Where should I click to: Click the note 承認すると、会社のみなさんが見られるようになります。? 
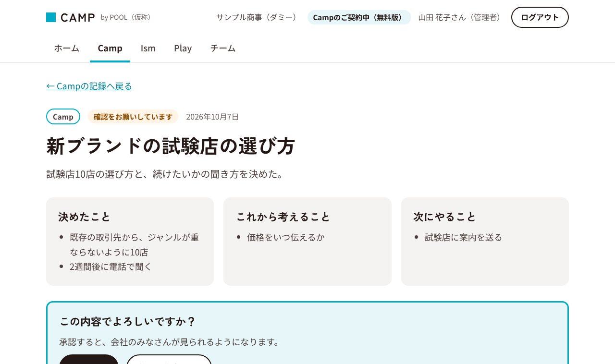(170, 342)
